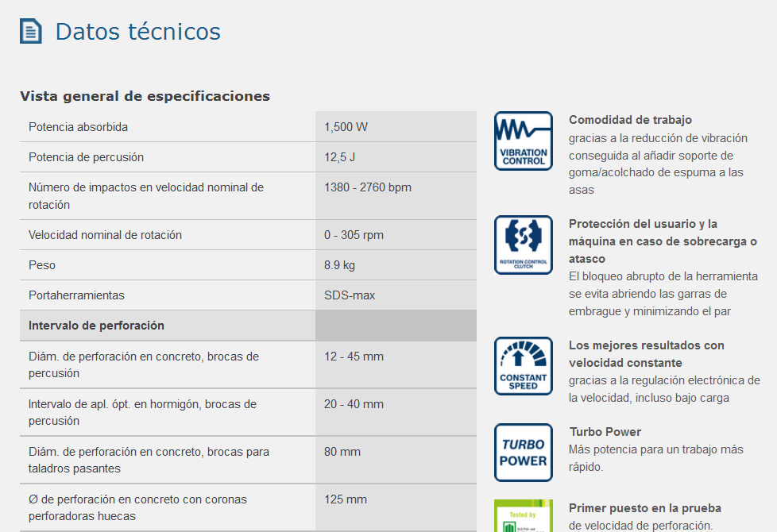This screenshot has height=532, width=777.
Task: Open the Turbo Power feature title
Action: (x=605, y=432)
